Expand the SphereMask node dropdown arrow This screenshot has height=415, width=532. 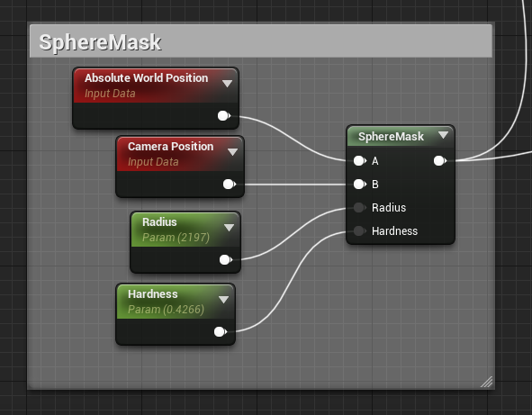443,135
